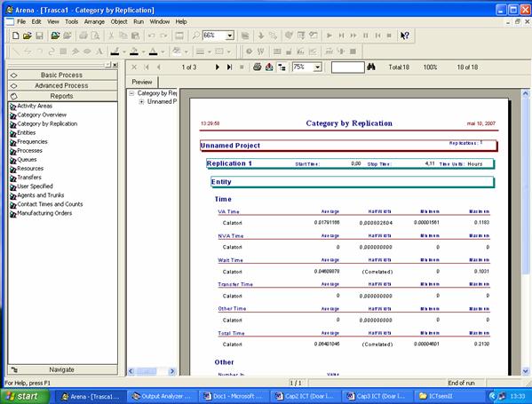Expand the Unnamed Project tree node
The height and width of the screenshot is (404, 532).
point(141,102)
